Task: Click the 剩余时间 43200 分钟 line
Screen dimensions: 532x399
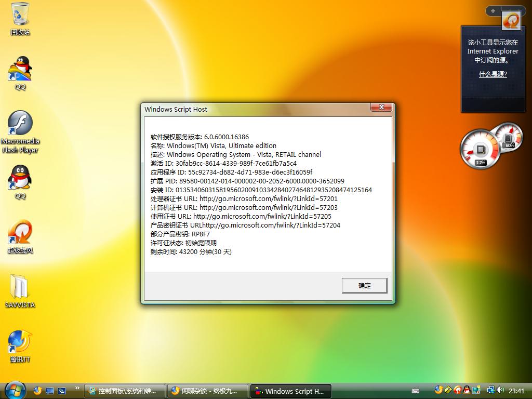Action: (191, 251)
